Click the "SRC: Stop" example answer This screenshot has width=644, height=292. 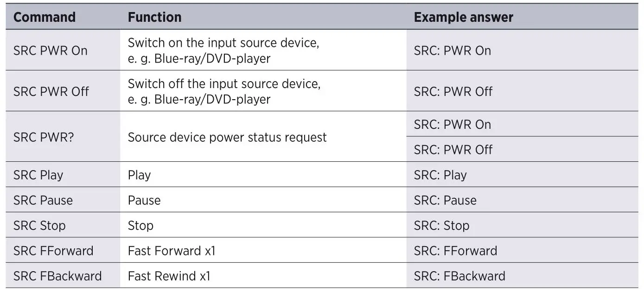click(x=441, y=226)
